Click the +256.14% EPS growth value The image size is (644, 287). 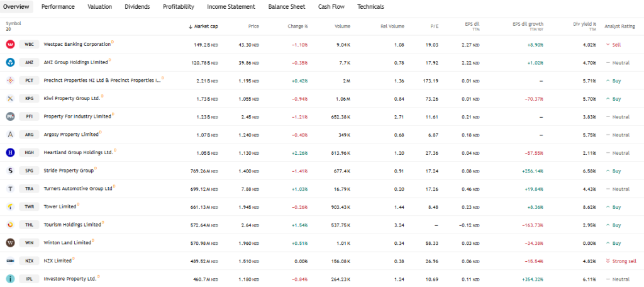[534, 171]
